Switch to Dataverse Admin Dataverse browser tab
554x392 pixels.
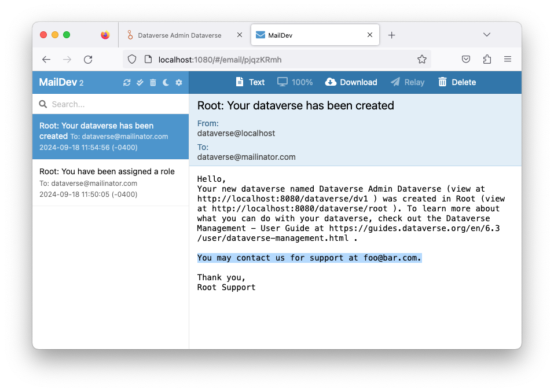[179, 35]
